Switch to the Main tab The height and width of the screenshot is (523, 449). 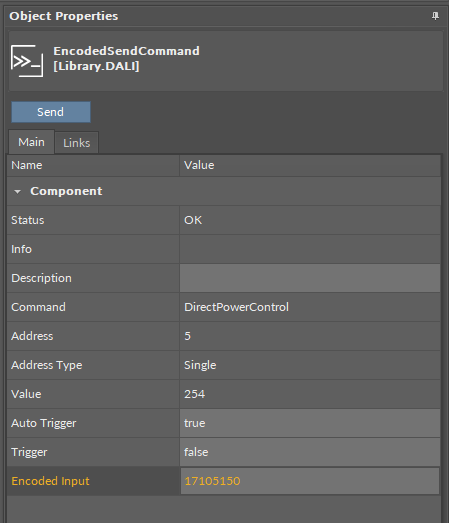[31, 142]
